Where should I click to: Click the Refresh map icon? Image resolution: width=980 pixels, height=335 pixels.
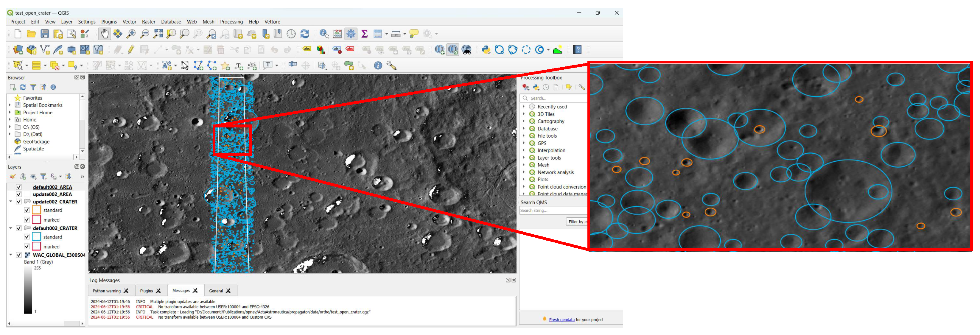[305, 34]
